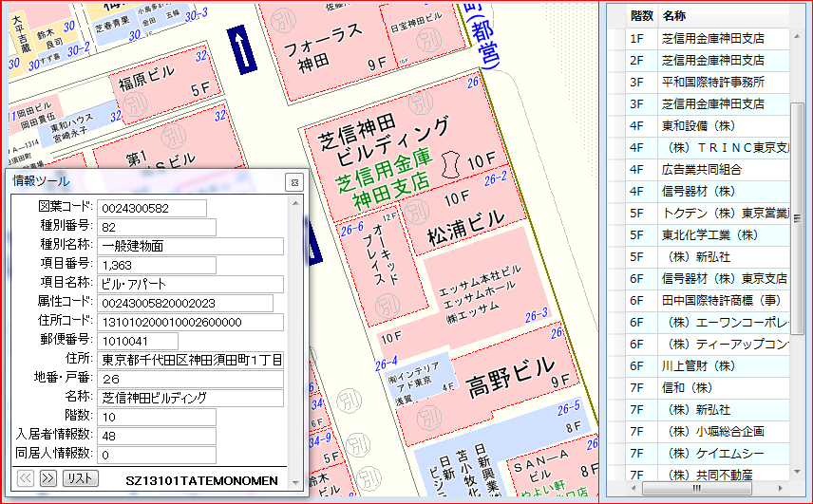Click the 項目名称 field ビル・アパート
Image resolution: width=813 pixels, height=504 pixels.
tap(190, 285)
